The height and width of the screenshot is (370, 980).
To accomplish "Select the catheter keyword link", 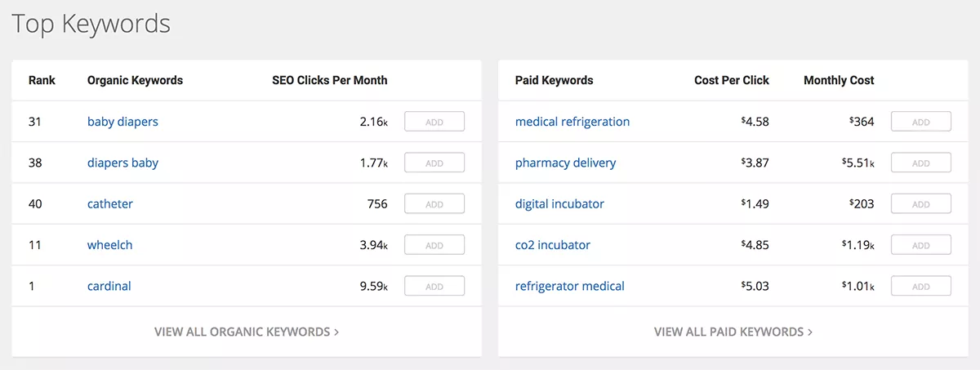I will click(x=110, y=204).
